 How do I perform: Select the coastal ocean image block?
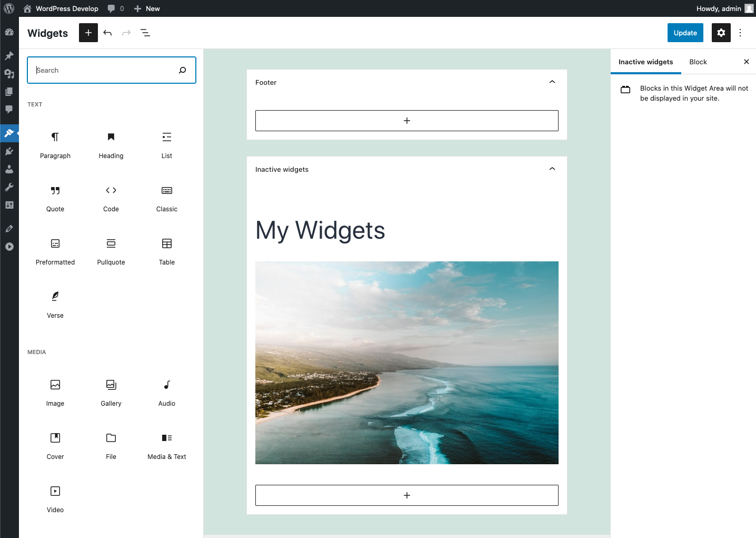pyautogui.click(x=407, y=363)
